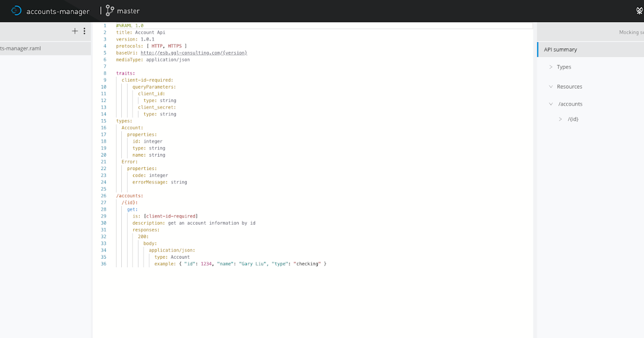Open the three-dot menu in the files panel
The height and width of the screenshot is (338, 644).
click(84, 31)
